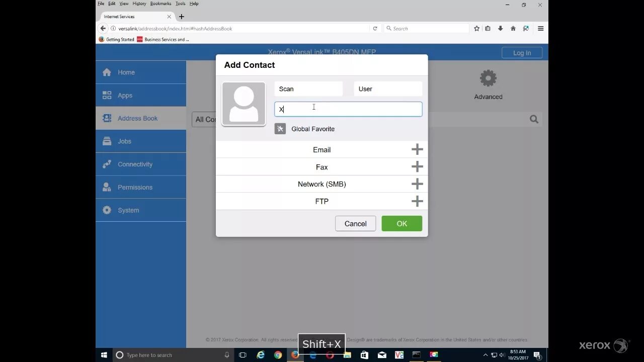Open the Getting Started bookmark
644x362 pixels.
coord(117,39)
